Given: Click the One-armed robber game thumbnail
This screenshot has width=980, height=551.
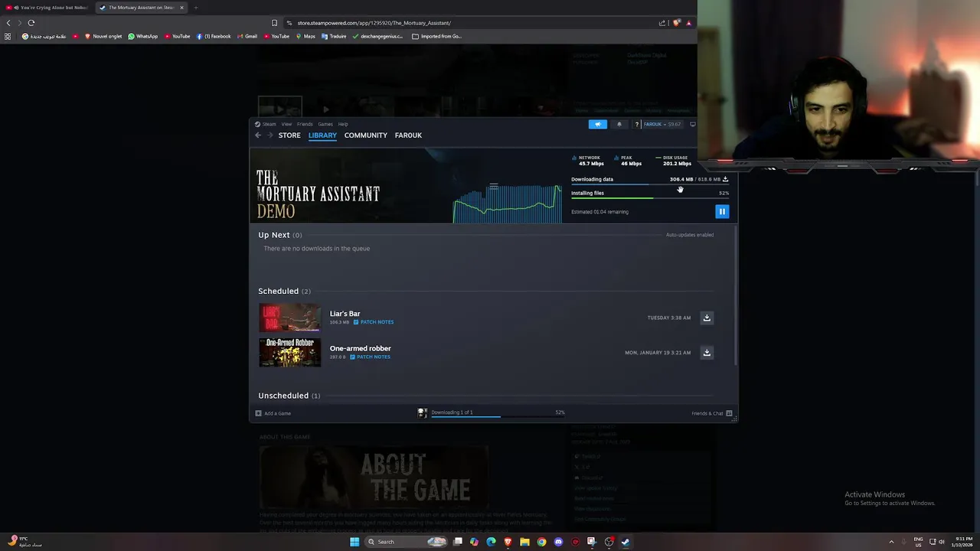Looking at the screenshot, I should (290, 352).
